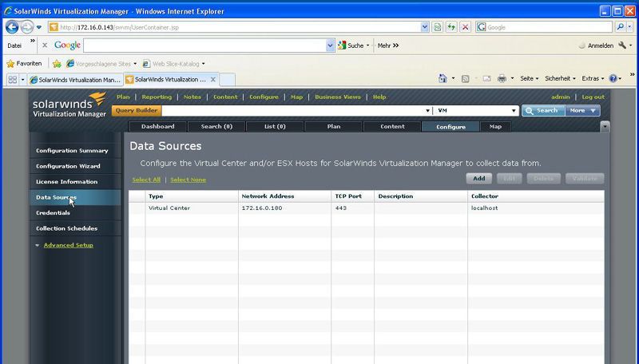Select the Virtual Center row
The image size is (639, 364).
tap(367, 208)
